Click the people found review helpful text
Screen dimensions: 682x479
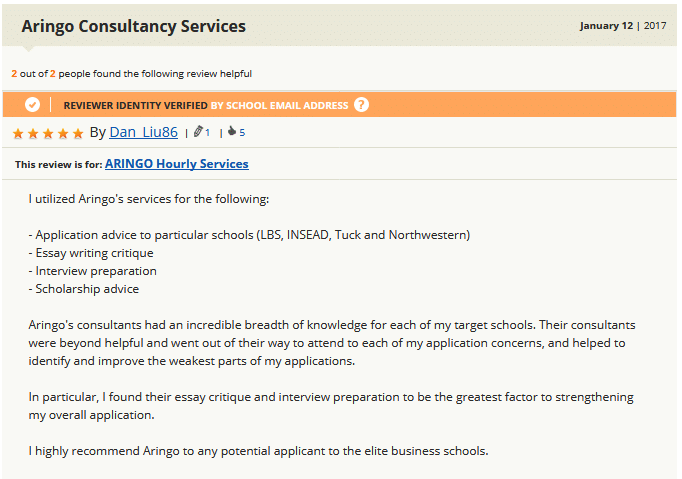click(131, 74)
